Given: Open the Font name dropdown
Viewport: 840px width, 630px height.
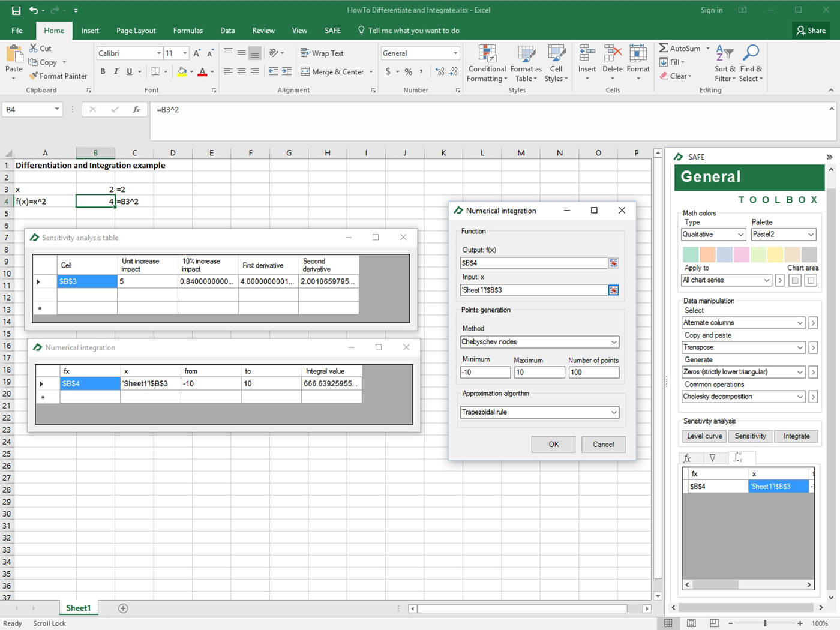Looking at the screenshot, I should tap(159, 53).
